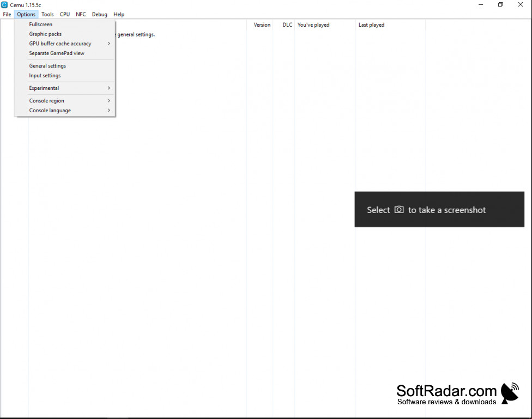Open the NFC menu
This screenshot has height=419, width=532.
pos(81,14)
